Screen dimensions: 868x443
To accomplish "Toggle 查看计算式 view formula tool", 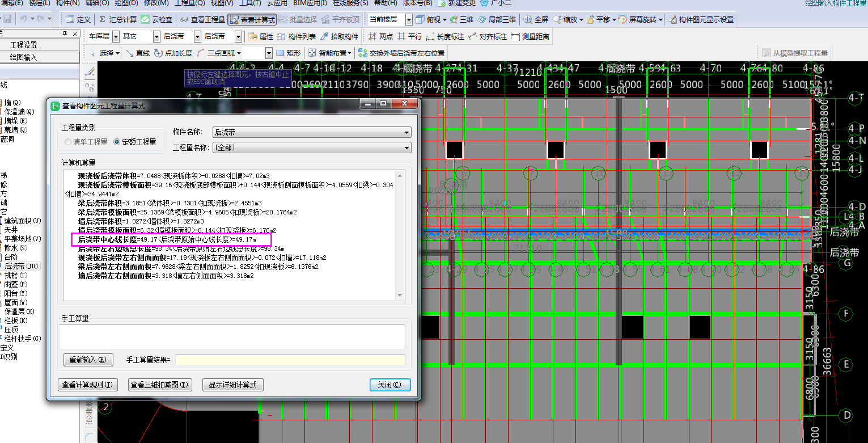I will [252, 20].
